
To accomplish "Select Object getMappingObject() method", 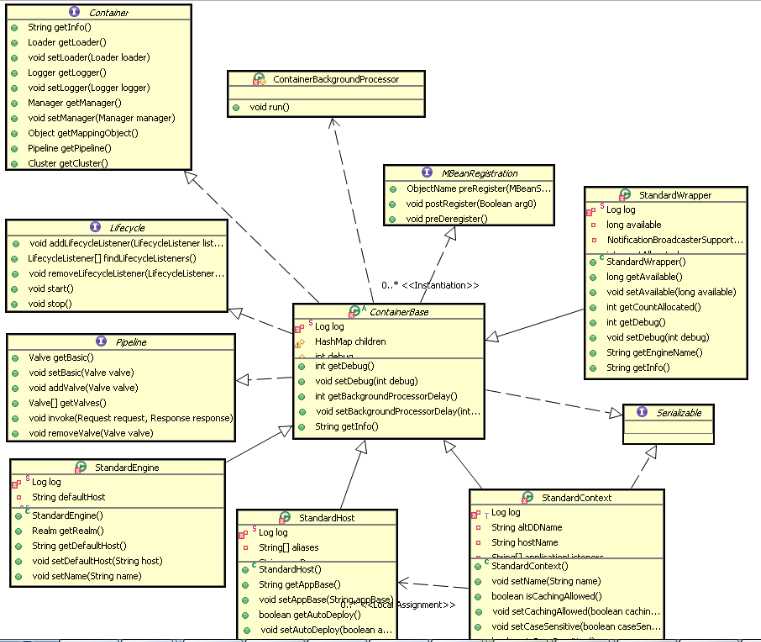I will coord(83,133).
